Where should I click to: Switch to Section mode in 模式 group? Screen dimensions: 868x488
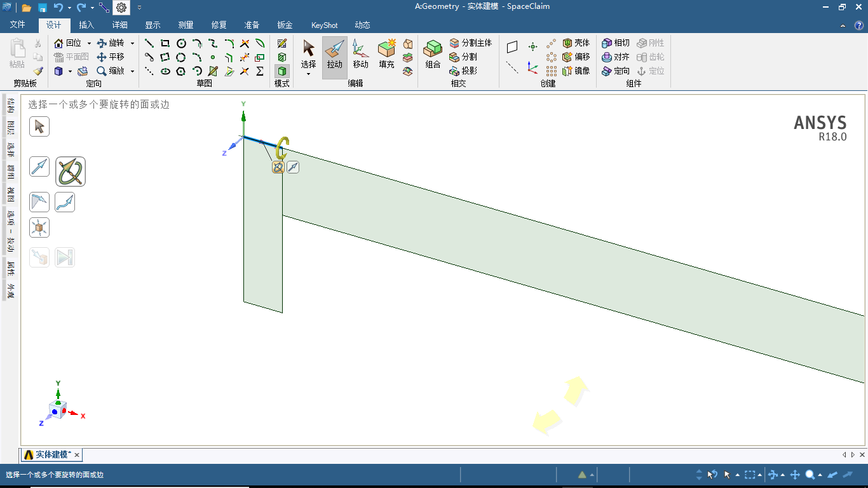[282, 57]
